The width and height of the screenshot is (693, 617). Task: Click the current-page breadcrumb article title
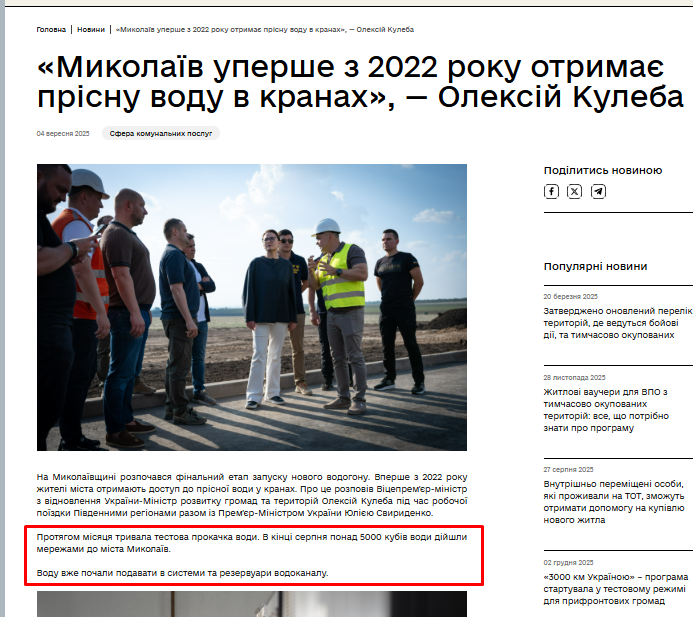265,30
